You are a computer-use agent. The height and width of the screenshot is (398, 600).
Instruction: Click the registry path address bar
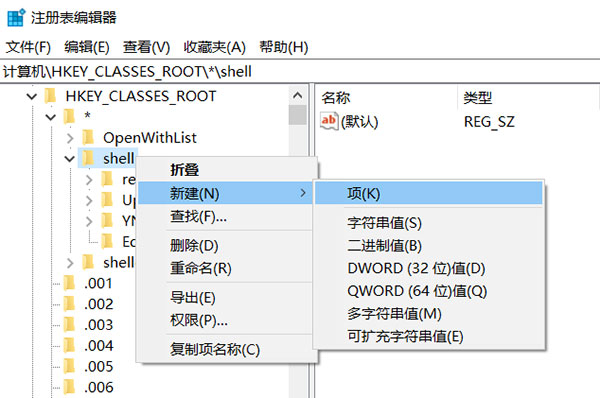point(300,72)
